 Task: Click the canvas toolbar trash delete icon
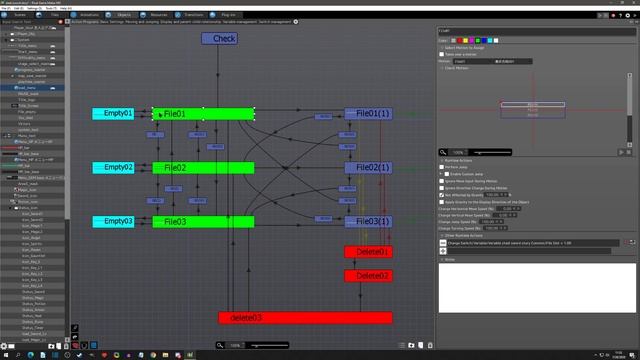point(430,345)
